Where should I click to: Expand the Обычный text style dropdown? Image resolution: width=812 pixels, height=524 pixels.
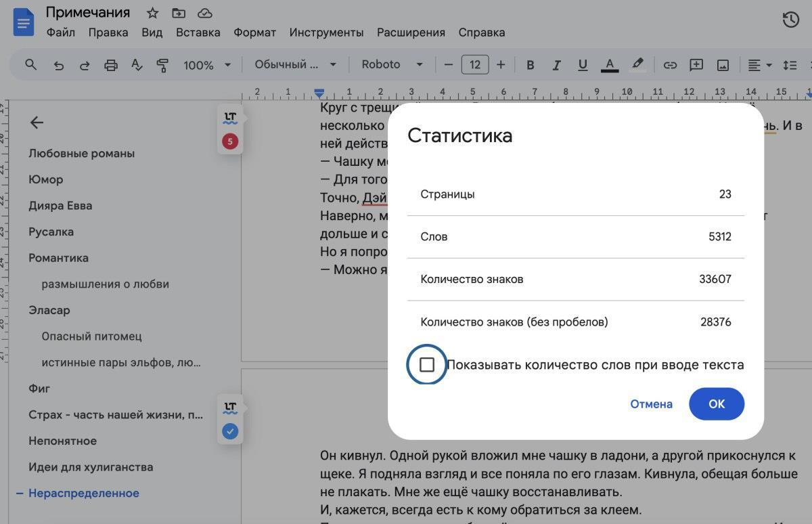[x=295, y=64]
